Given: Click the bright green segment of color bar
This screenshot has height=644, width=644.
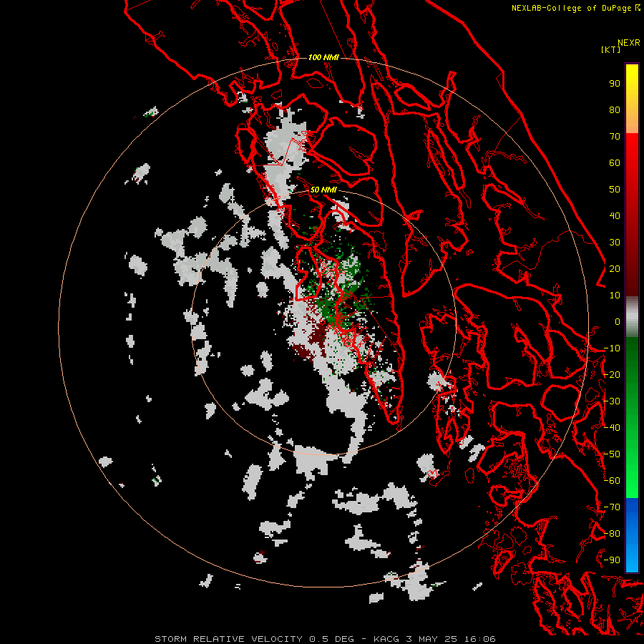Looking at the screenshot, I should pyautogui.click(x=632, y=472).
